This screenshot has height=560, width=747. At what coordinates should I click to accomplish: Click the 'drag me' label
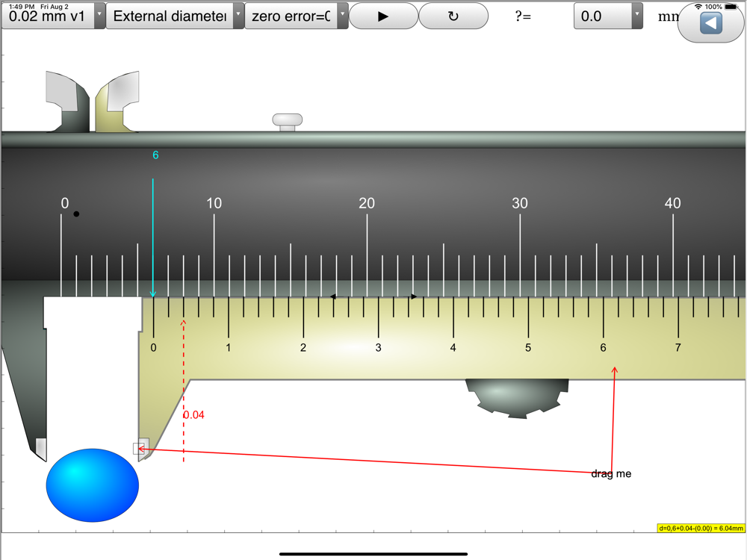[611, 474]
